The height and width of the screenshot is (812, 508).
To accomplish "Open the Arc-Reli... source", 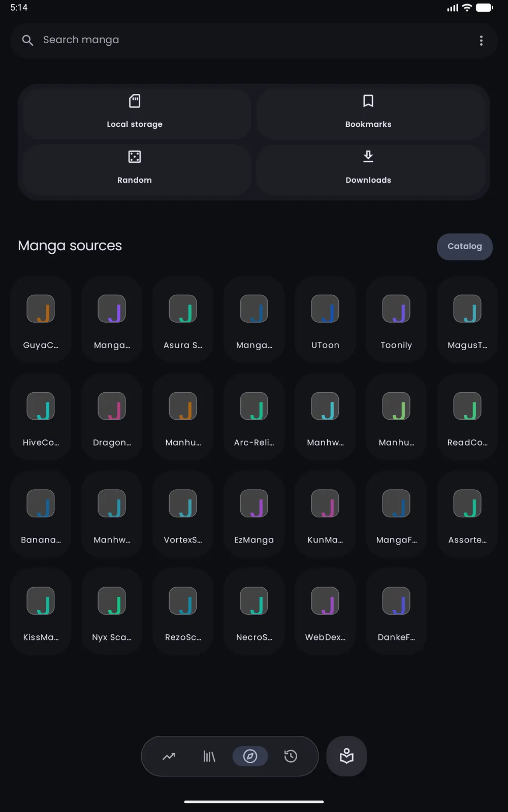I will point(254,417).
